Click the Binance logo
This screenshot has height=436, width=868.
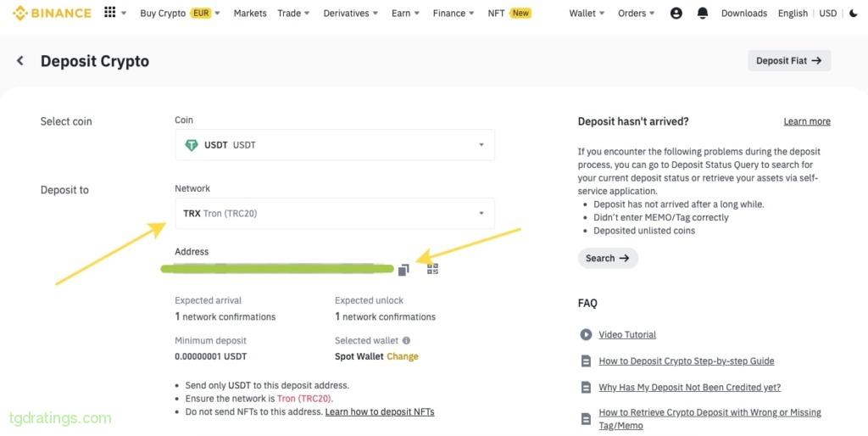click(x=52, y=13)
